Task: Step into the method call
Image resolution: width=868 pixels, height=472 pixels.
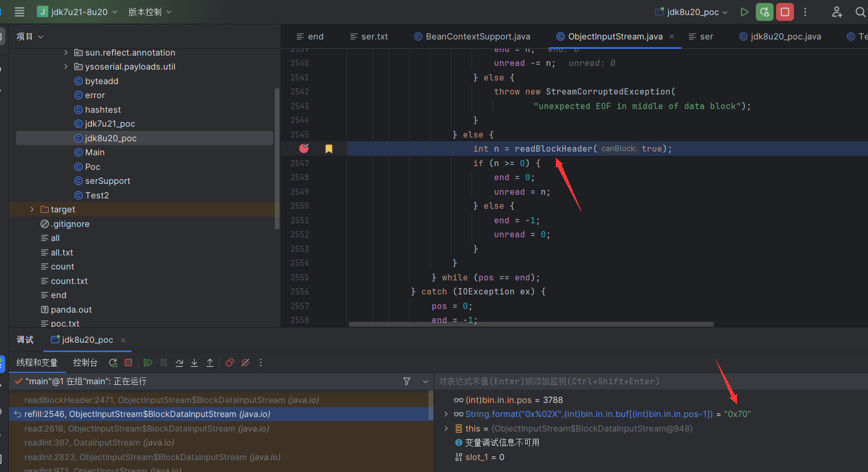Action: [194, 362]
